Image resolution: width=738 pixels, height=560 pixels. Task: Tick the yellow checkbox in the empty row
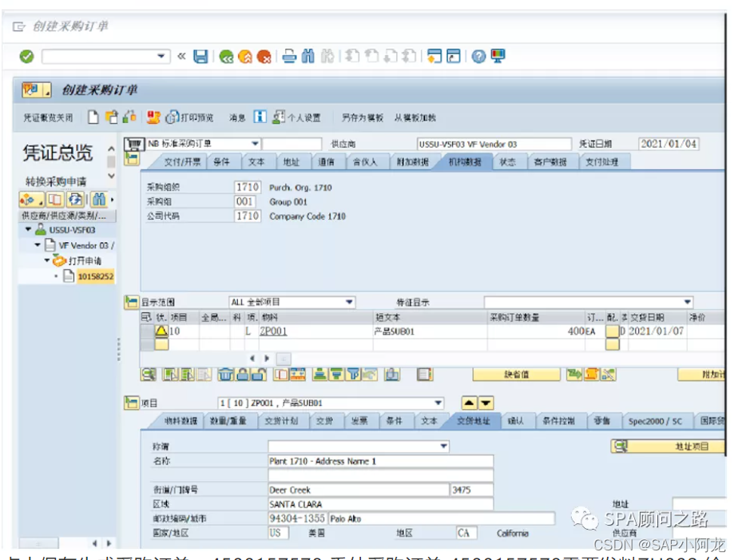pyautogui.click(x=612, y=345)
